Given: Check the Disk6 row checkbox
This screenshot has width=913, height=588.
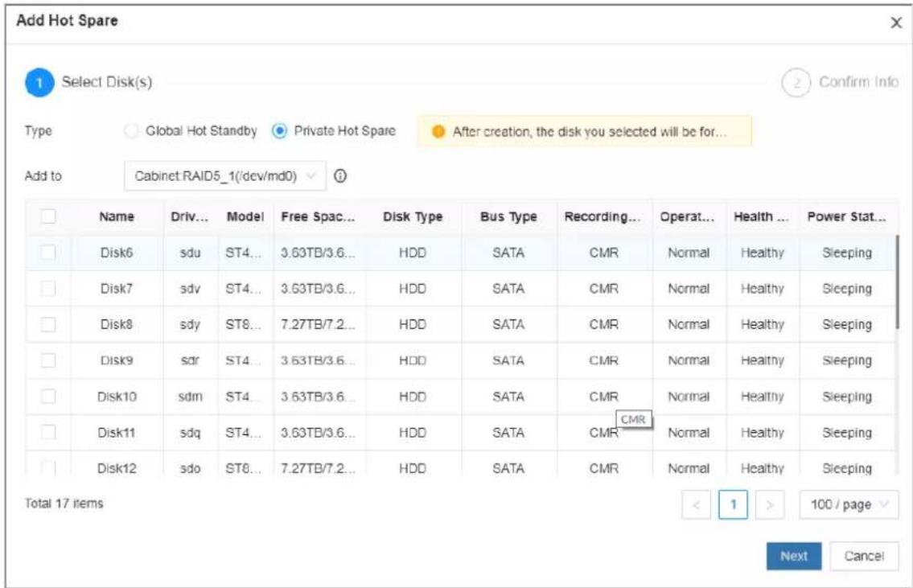Looking at the screenshot, I should pos(48,253).
